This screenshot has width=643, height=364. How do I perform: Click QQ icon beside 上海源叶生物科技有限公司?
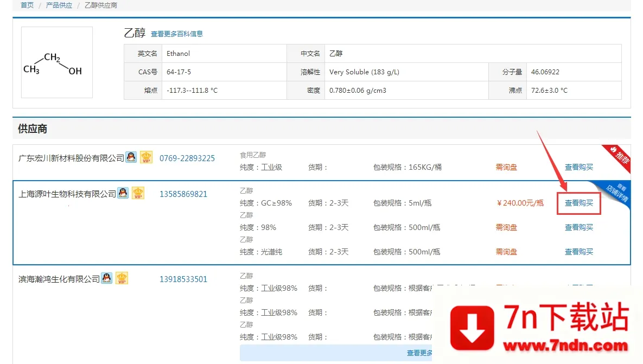tap(123, 193)
